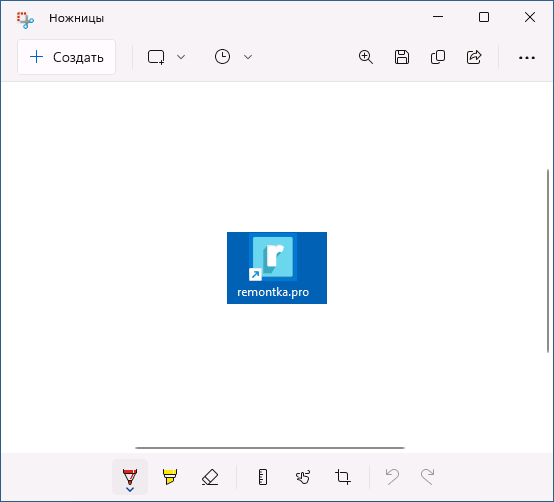Click the remontka.pro snip image
This screenshot has height=502, width=554.
pyautogui.click(x=277, y=268)
